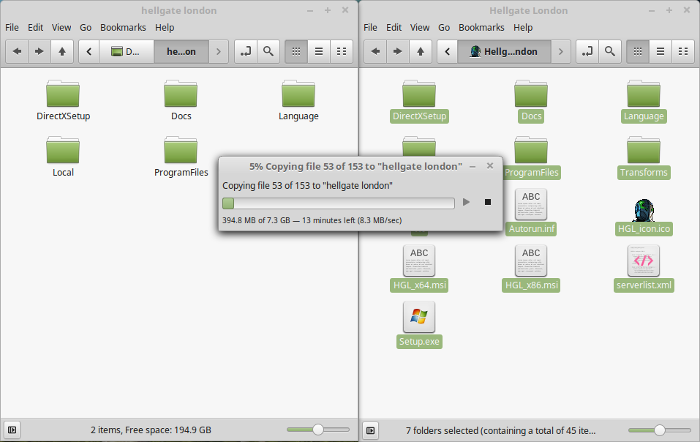Screen dimensions: 700x442
Task: Open Bookmarks menu in left window
Action: [x=123, y=27]
